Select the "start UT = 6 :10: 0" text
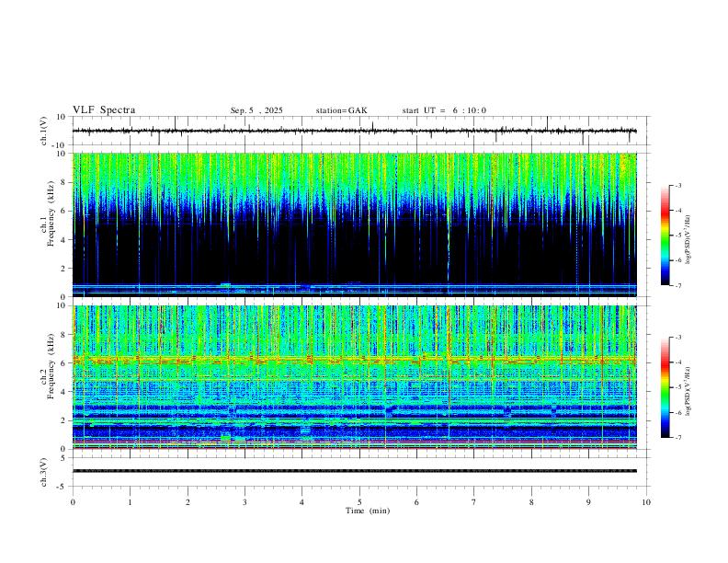The height and width of the screenshot is (563, 728). coord(444,110)
